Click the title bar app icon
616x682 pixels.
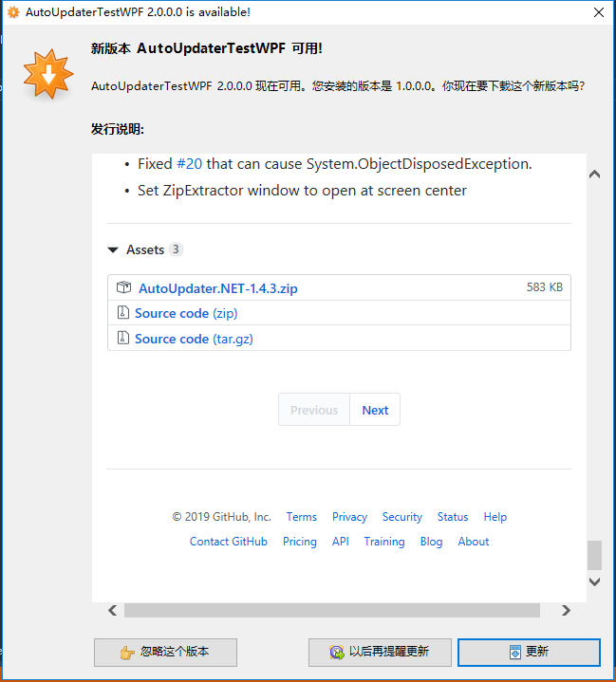[x=13, y=12]
